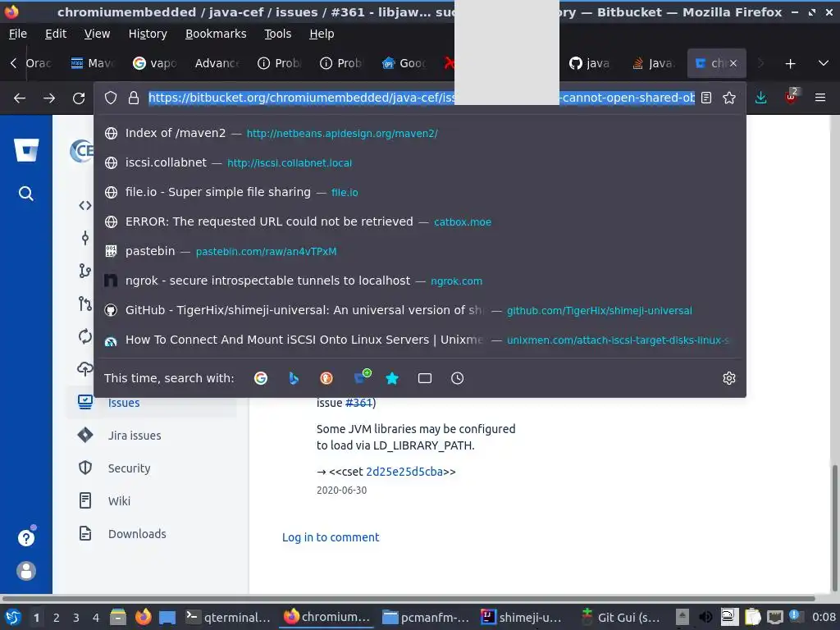Close the active Bitbucket tab
The height and width of the screenshot is (630, 840).
(733, 63)
